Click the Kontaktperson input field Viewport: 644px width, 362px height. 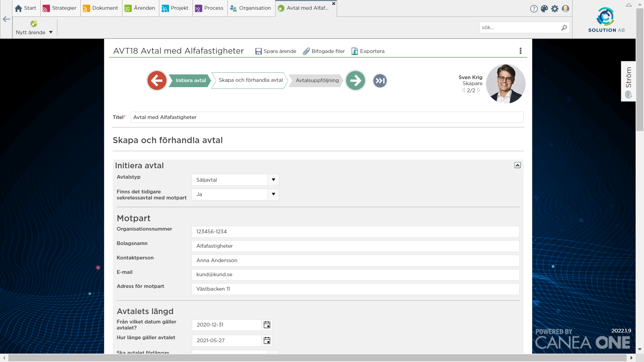[355, 260]
